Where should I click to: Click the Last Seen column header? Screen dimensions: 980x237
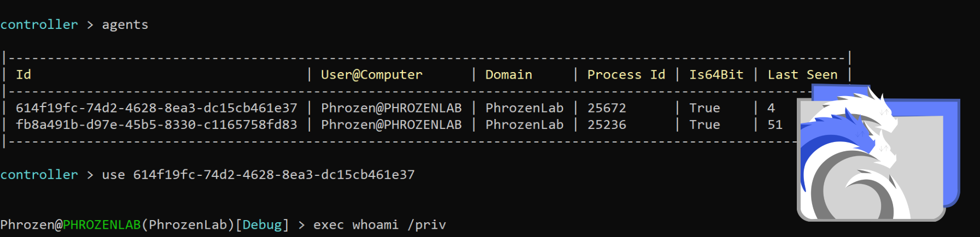[802, 75]
